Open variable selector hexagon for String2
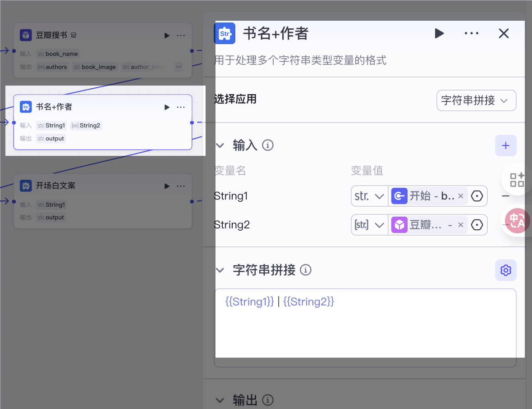532x409 pixels. (x=477, y=225)
